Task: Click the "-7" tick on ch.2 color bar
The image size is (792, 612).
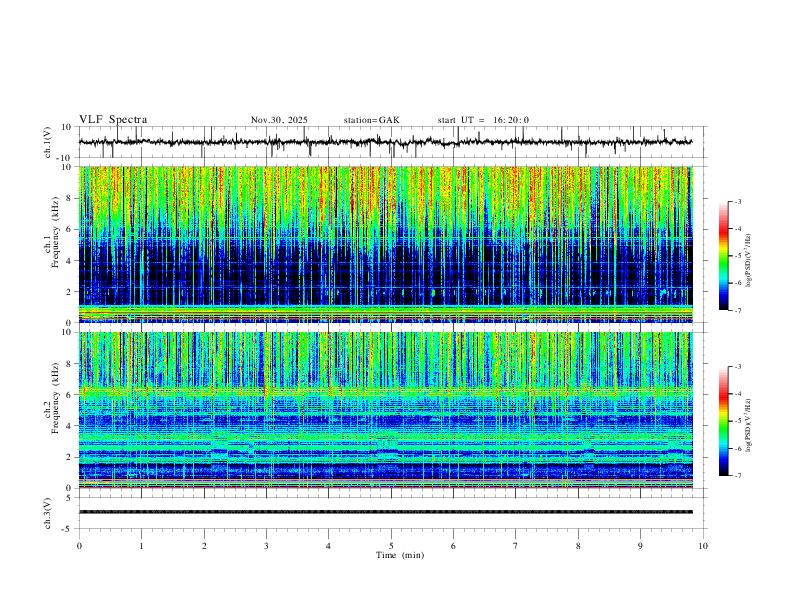Action: click(737, 476)
